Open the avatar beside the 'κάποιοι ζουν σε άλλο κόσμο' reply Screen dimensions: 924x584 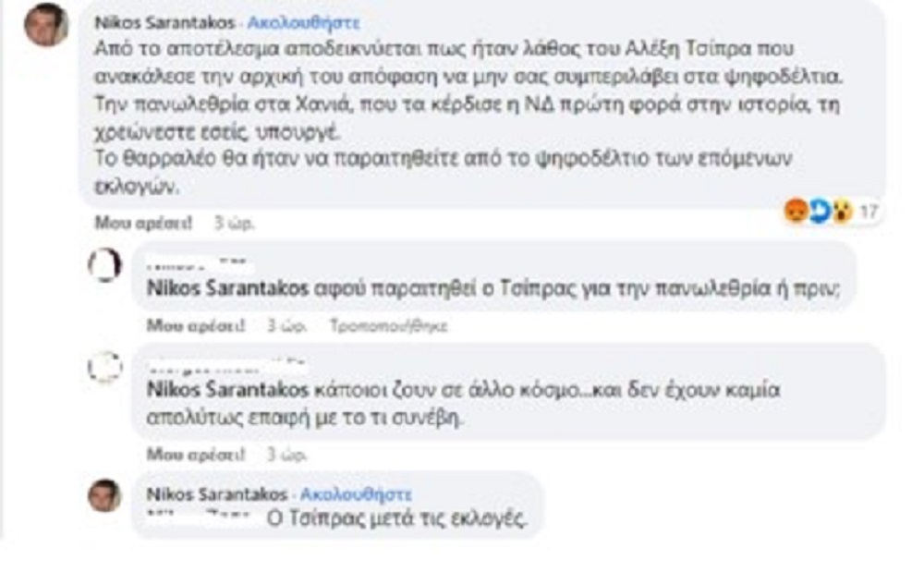(104, 367)
